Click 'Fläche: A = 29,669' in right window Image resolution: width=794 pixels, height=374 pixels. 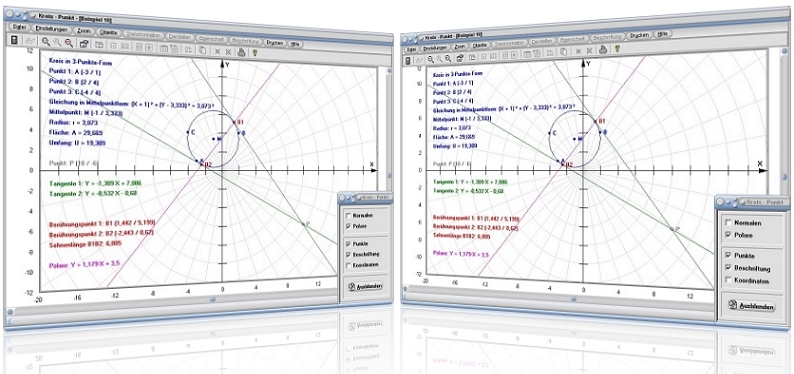click(454, 137)
